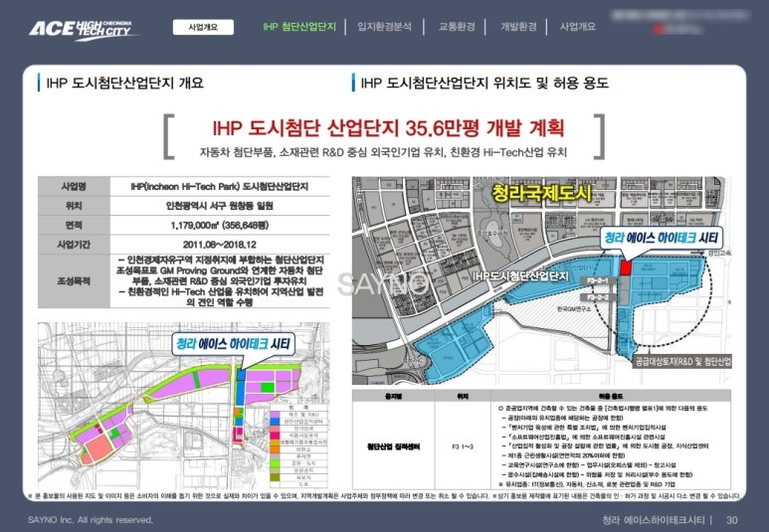Screen dimensions: 769x532
Task: Click the 공급대상토지(R&D 및 첨단산업 label
Action: point(682,362)
